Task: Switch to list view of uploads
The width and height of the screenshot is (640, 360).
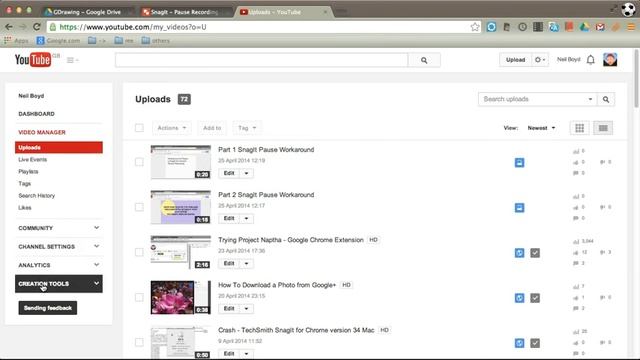Action: point(603,128)
